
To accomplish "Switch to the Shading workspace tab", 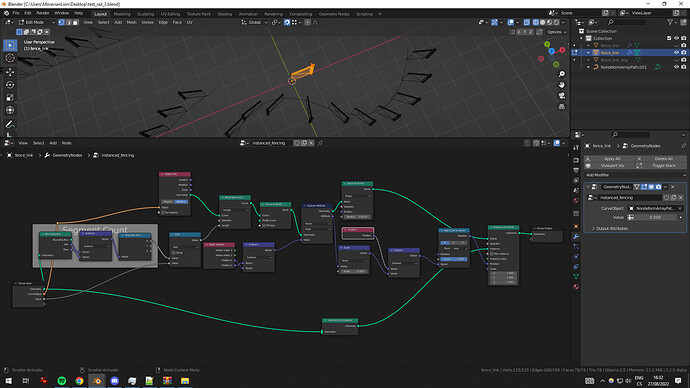I will tap(224, 14).
